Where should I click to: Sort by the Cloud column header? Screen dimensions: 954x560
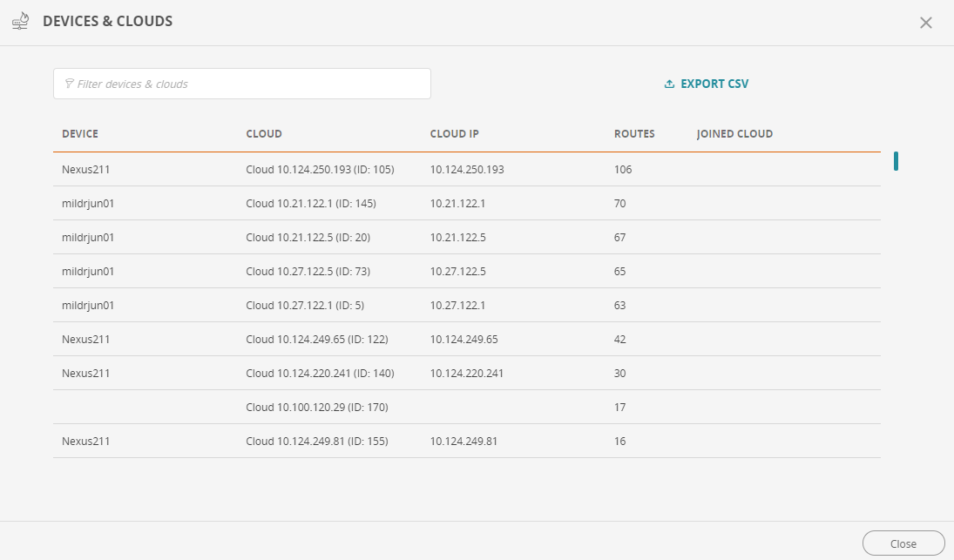pyautogui.click(x=264, y=134)
